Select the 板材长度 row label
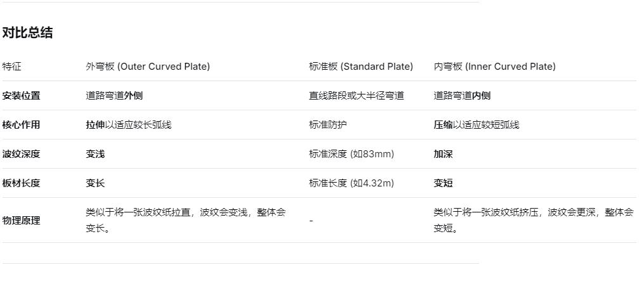Screen dimensions: 644x286 point(21,183)
